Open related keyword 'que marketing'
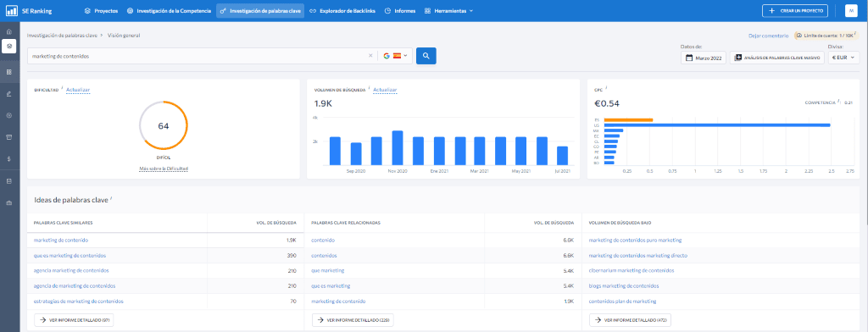This screenshot has height=332, width=868. (x=328, y=270)
